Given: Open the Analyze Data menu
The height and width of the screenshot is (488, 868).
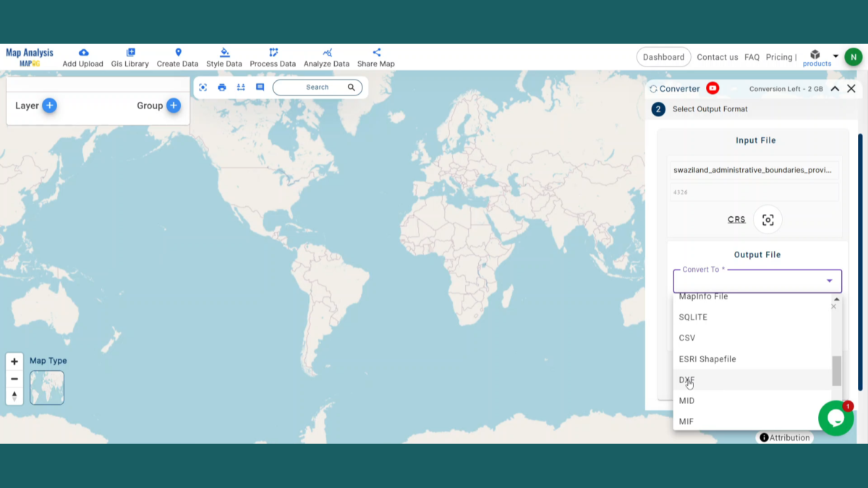Looking at the screenshot, I should pos(327,58).
